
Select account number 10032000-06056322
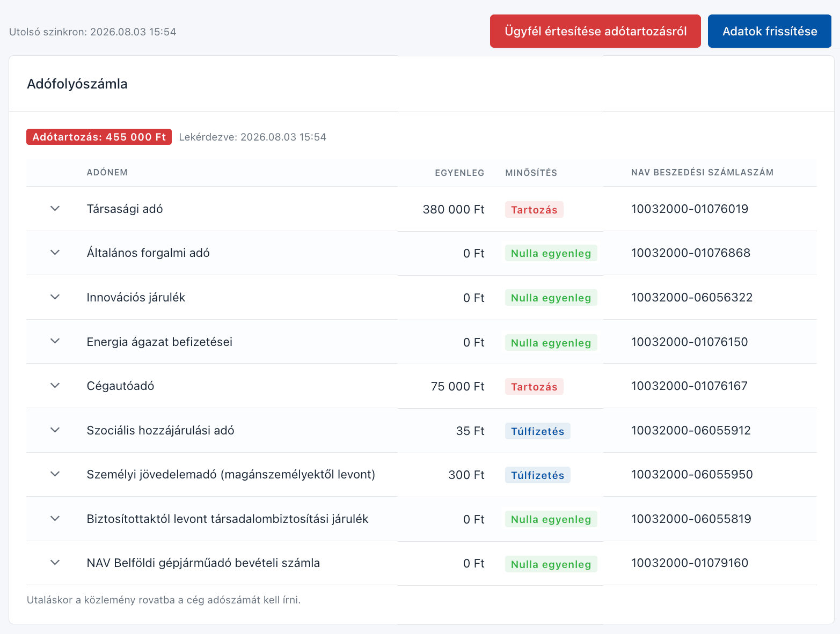692,298
